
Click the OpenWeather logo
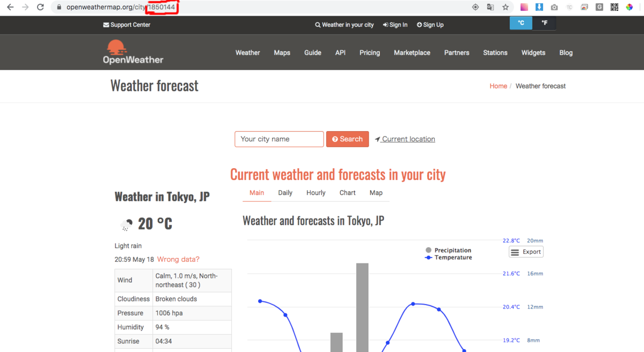pos(133,52)
